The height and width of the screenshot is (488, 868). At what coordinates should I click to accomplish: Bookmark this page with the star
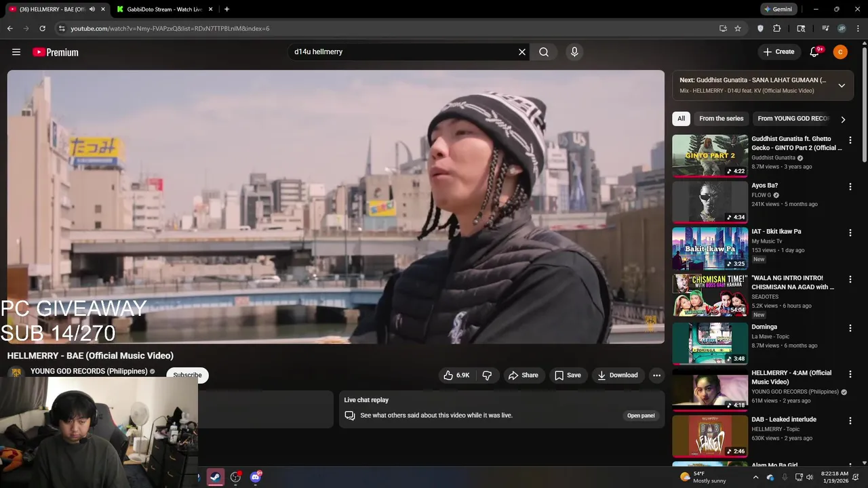[738, 28]
